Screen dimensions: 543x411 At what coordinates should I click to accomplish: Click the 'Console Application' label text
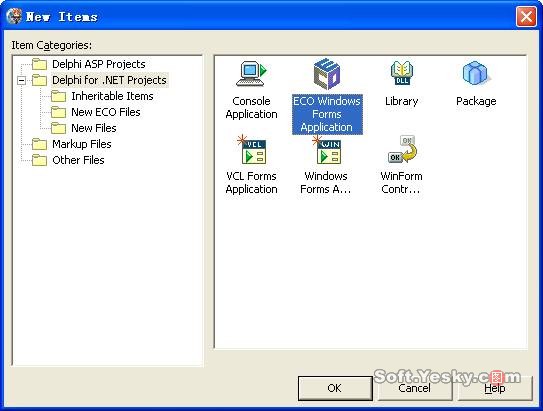251,107
